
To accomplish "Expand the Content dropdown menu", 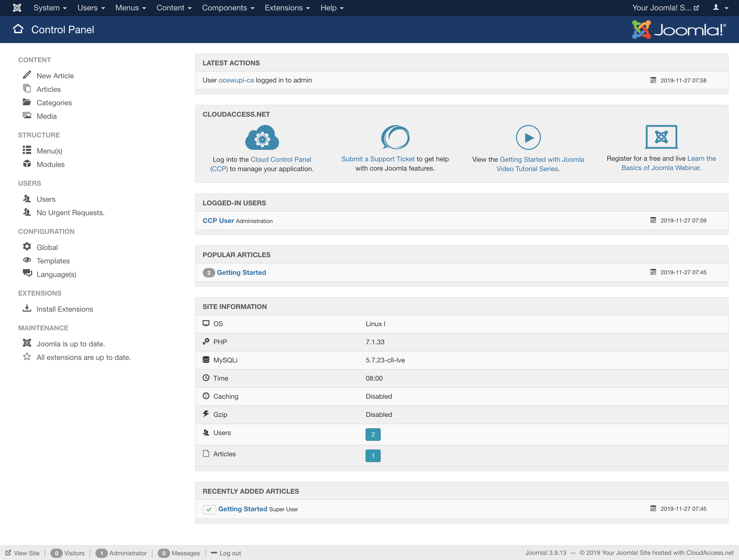I will [x=174, y=8].
